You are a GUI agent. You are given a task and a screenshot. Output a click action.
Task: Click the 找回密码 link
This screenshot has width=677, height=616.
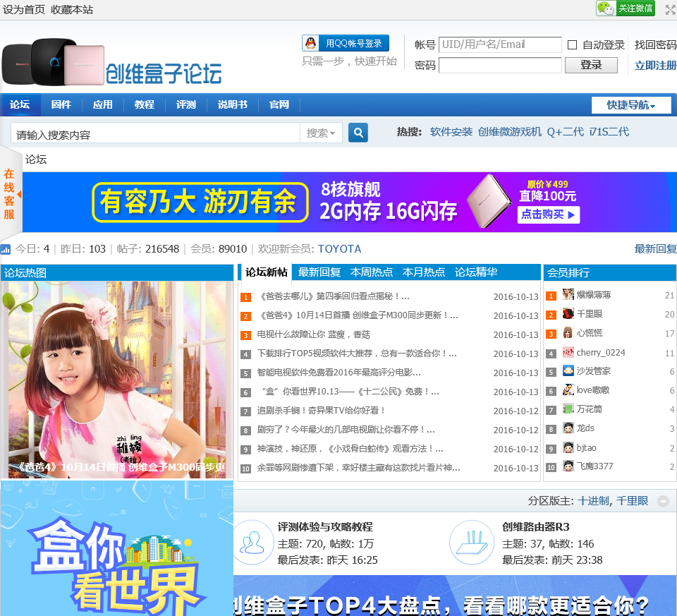[655, 45]
